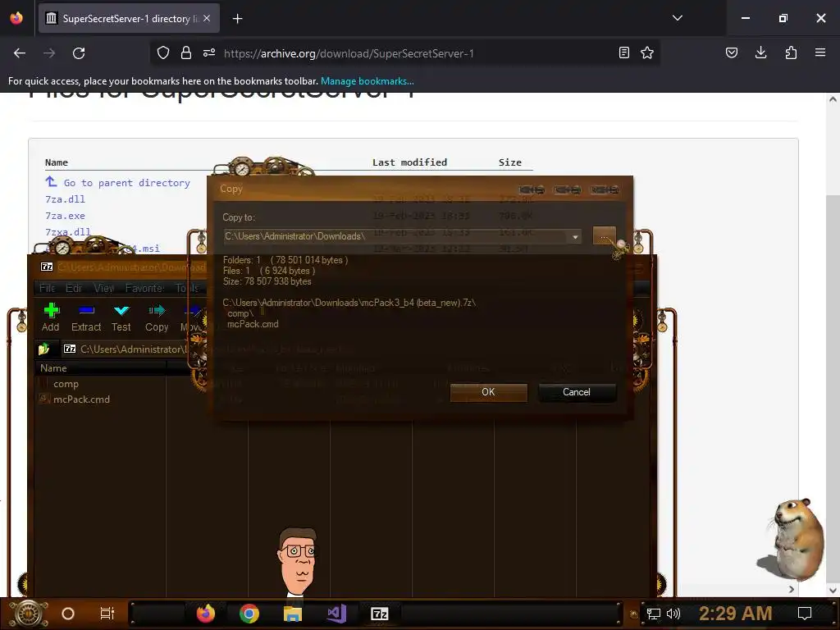The image size is (840, 630).
Task: Bookmark this page with the star icon
Action: 647,53
